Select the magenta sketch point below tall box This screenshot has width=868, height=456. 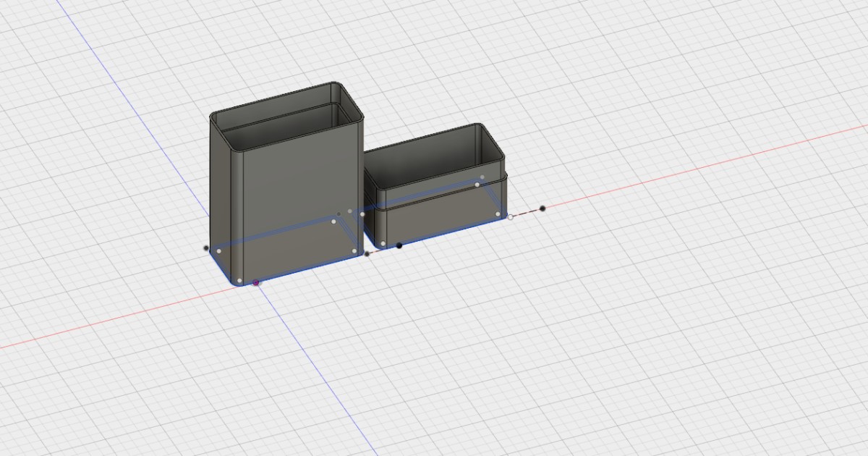(x=255, y=282)
